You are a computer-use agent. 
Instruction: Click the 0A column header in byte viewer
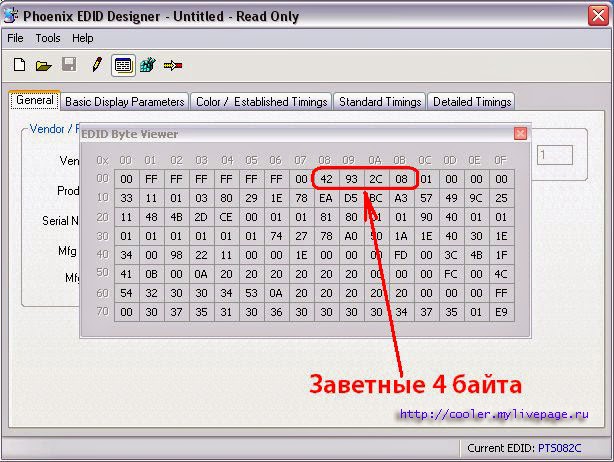[x=375, y=160]
